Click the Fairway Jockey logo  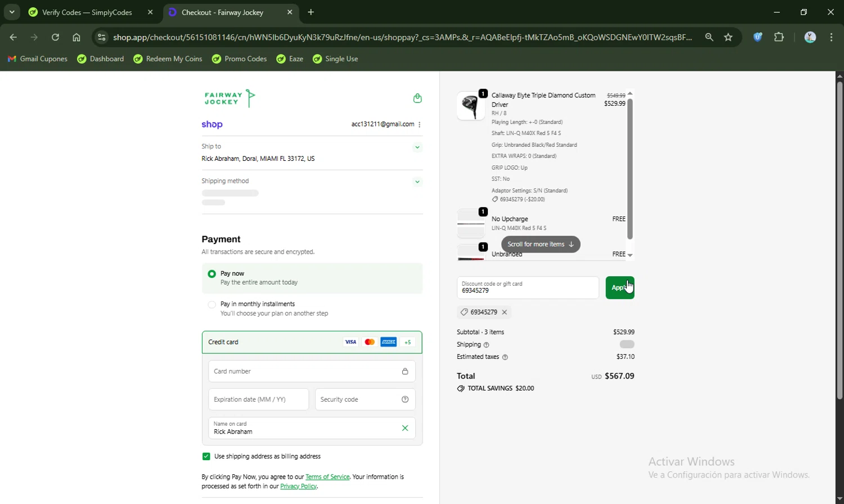tap(230, 98)
